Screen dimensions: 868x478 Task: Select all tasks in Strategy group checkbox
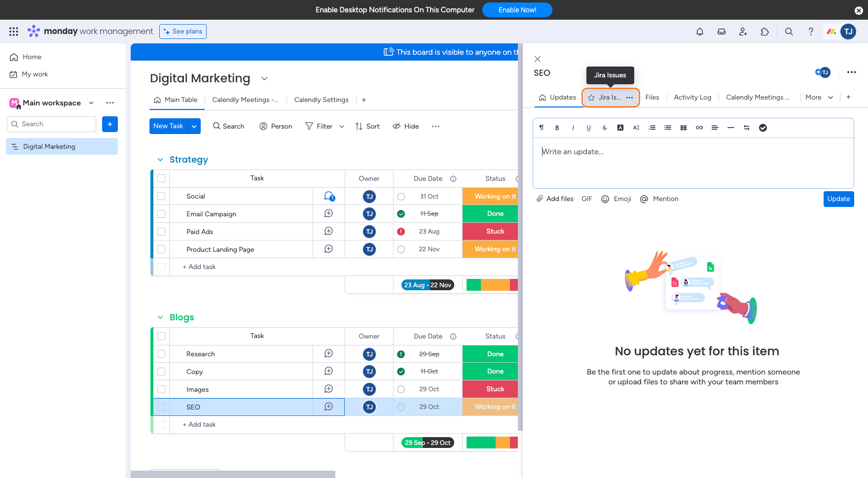tap(161, 178)
